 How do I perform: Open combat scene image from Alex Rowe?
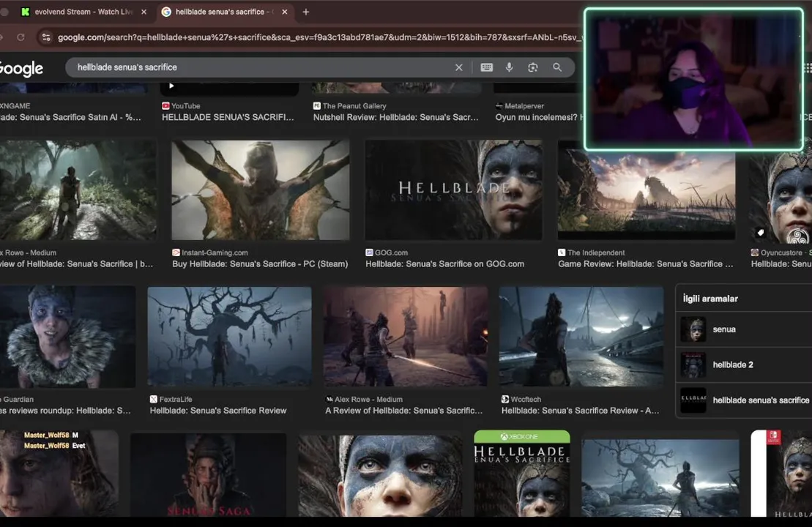[x=406, y=337]
